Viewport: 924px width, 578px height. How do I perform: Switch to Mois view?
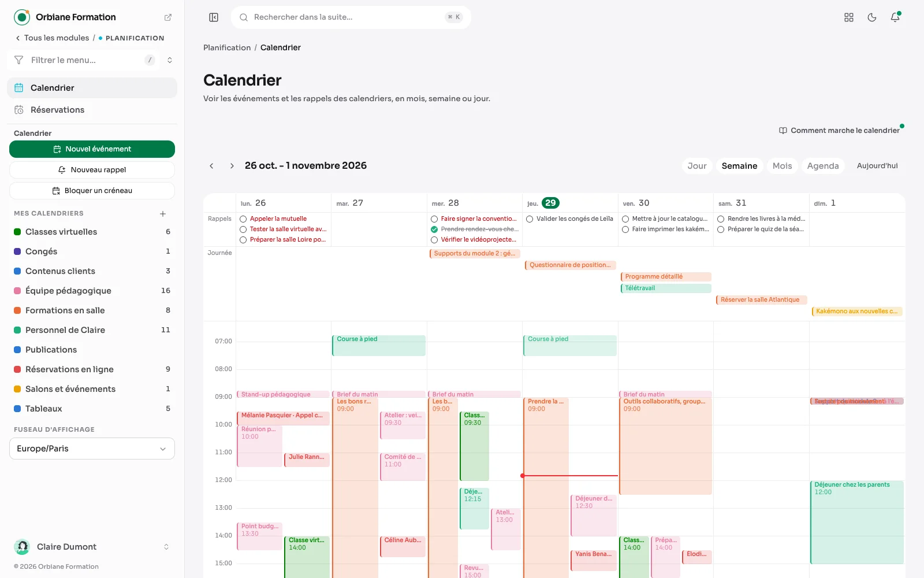click(x=783, y=166)
